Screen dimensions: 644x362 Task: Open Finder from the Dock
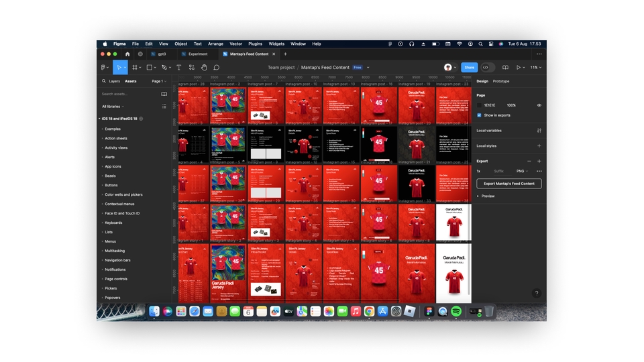(x=154, y=312)
